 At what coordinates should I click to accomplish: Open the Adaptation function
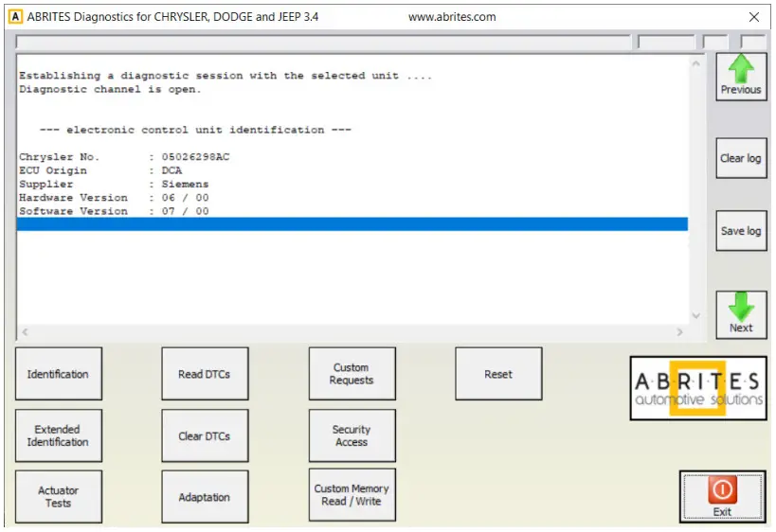[205, 496]
